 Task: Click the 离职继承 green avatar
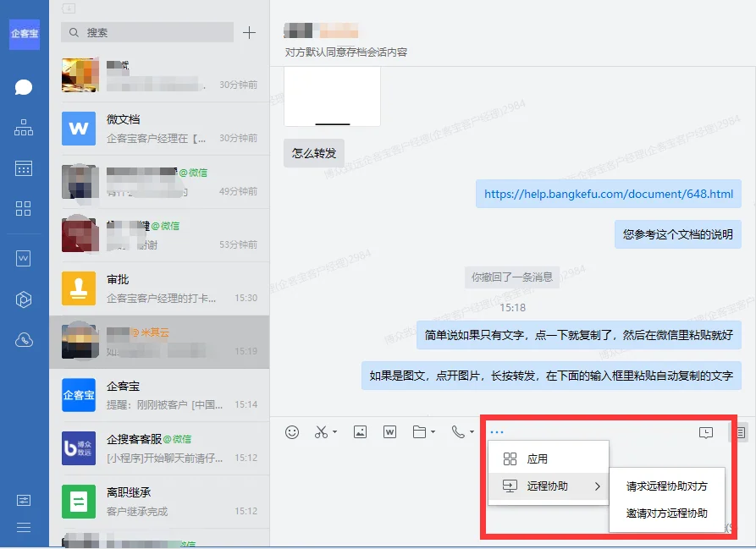click(x=79, y=502)
